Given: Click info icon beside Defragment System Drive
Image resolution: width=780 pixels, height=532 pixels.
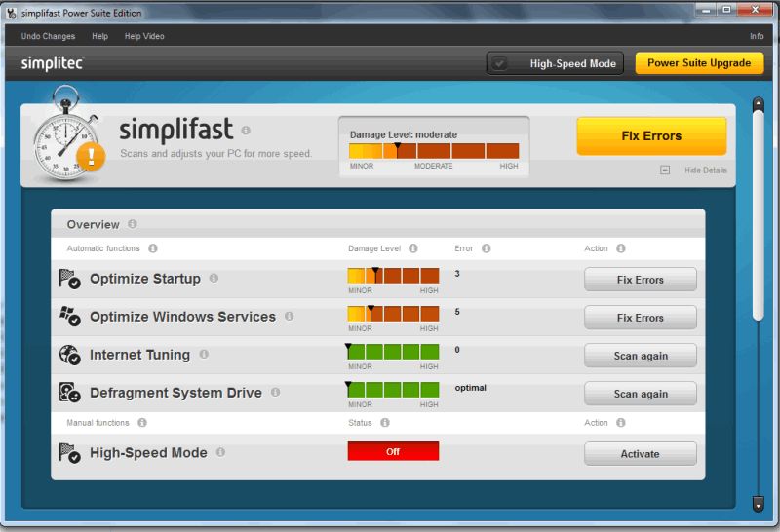Looking at the screenshot, I should pyautogui.click(x=276, y=393).
